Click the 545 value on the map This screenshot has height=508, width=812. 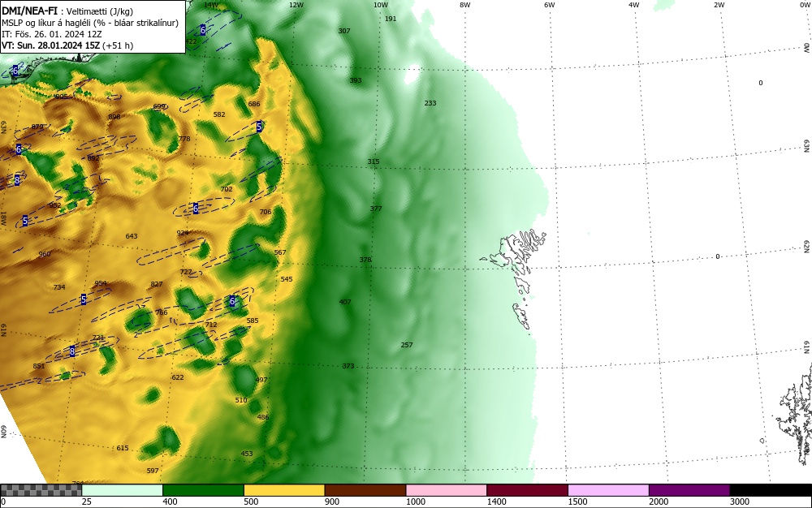pyautogui.click(x=287, y=279)
